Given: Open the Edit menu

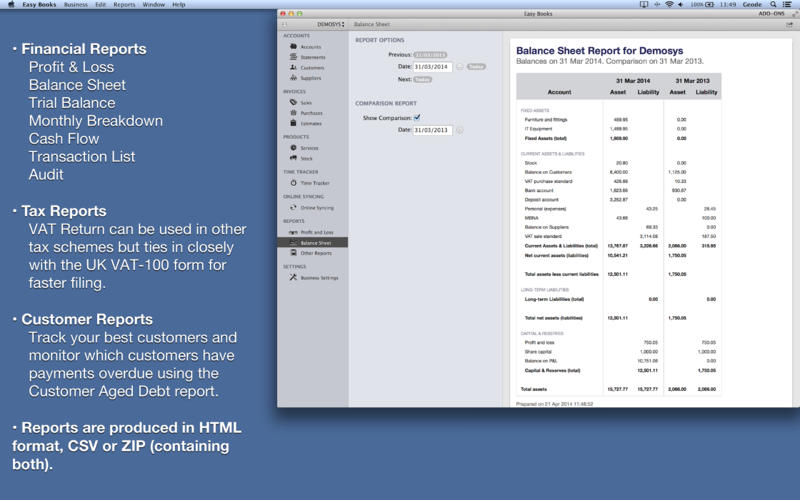Looking at the screenshot, I should point(101,4).
